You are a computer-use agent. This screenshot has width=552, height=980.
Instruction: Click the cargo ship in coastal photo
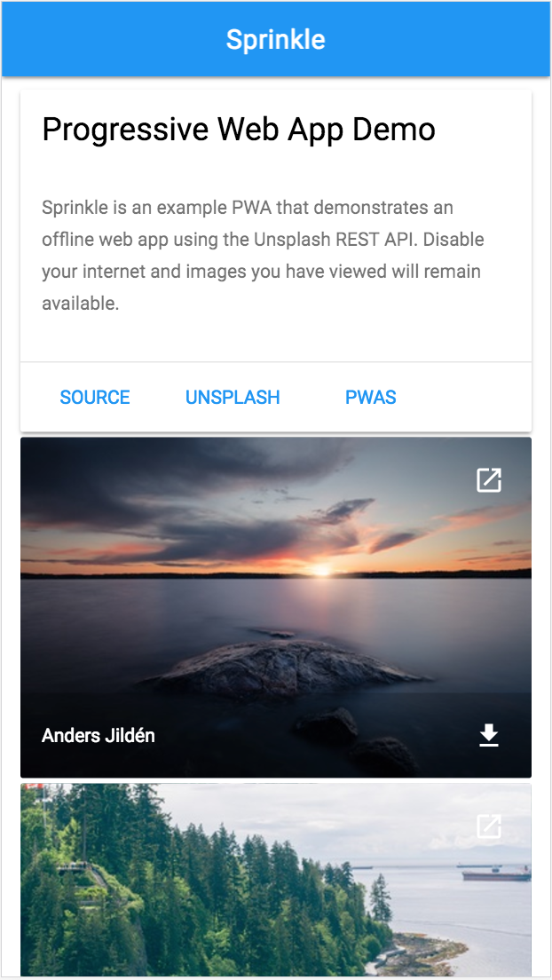point(496,874)
